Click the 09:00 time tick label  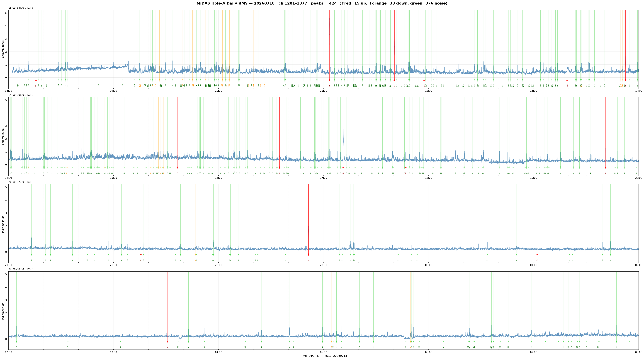coord(114,91)
